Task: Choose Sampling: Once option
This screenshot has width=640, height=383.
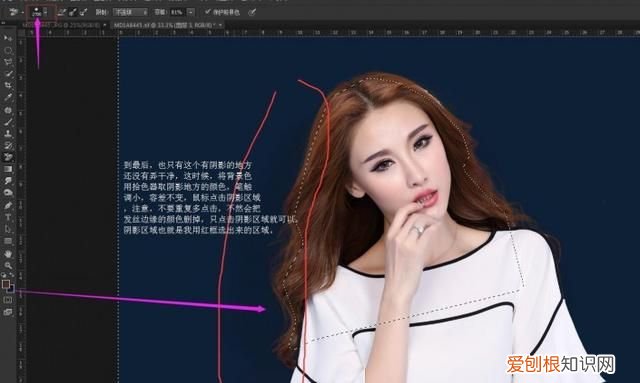Action: tap(73, 12)
